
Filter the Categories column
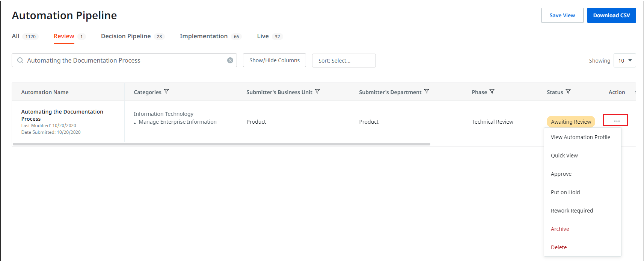[166, 91]
